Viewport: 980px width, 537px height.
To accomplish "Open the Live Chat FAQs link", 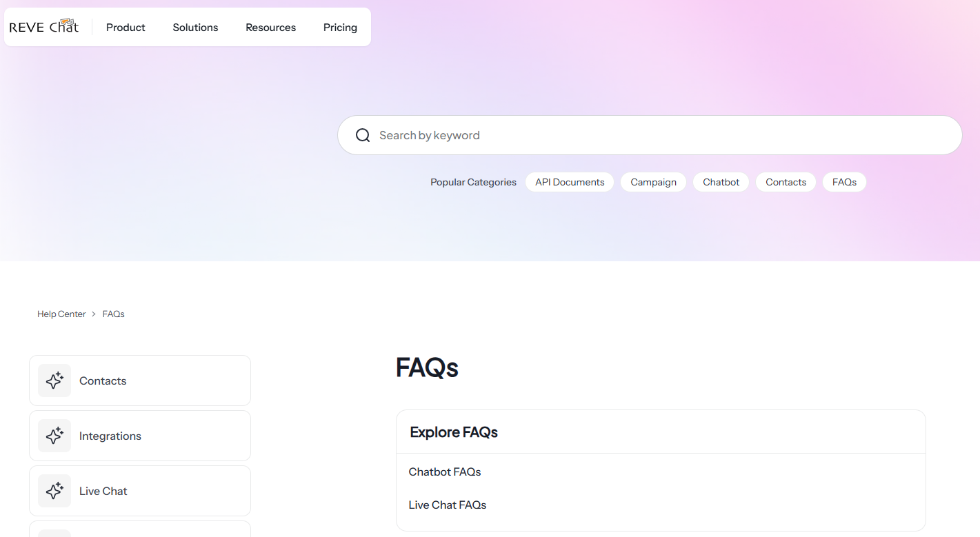I will [448, 505].
